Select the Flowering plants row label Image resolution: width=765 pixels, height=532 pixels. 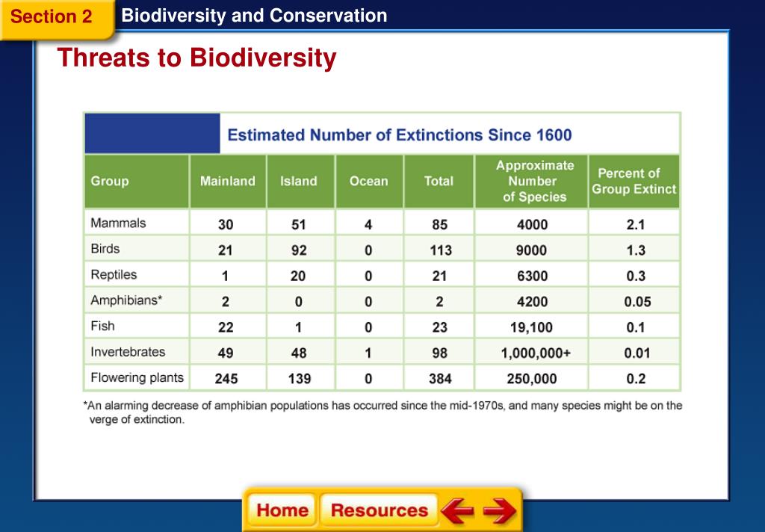tap(137, 378)
